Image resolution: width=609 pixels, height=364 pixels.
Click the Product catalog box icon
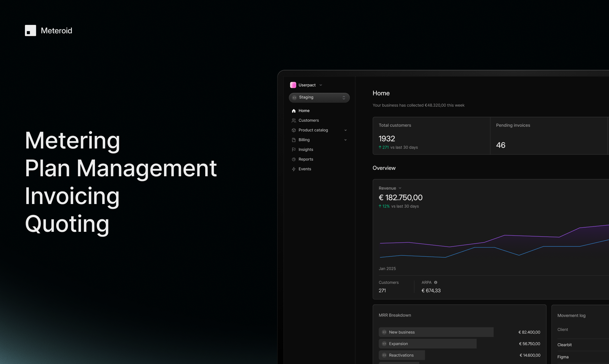coord(294,130)
